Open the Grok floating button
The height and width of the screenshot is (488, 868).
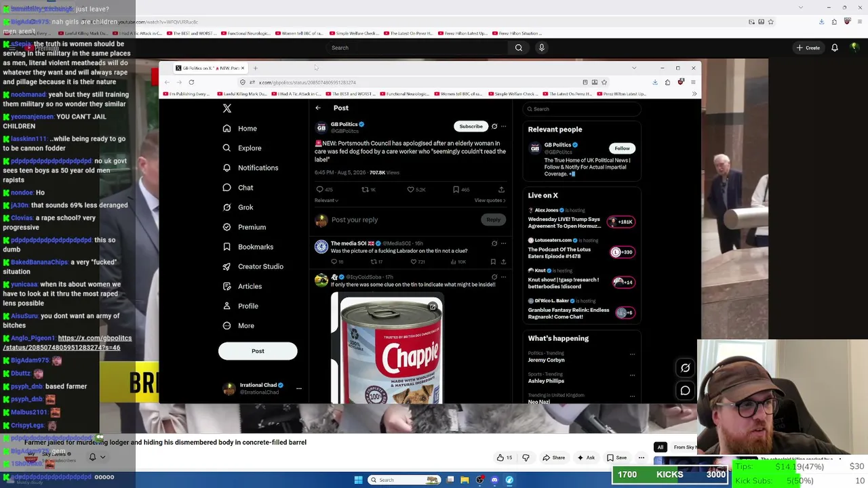point(686,368)
